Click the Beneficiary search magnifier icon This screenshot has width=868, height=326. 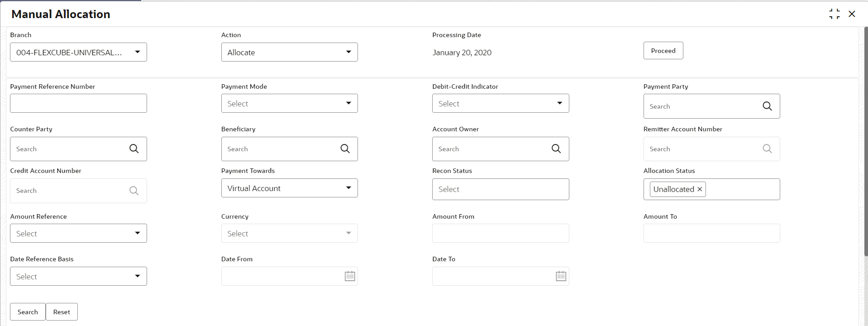pyautogui.click(x=345, y=149)
